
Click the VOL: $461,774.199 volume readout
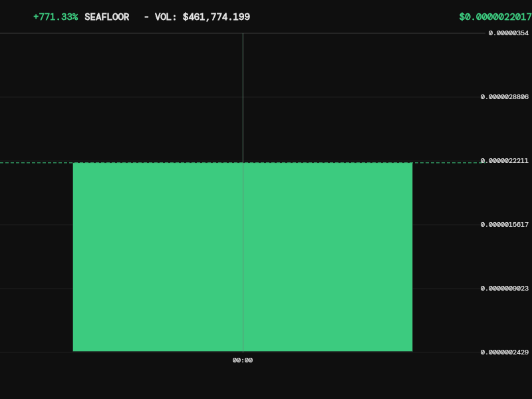[x=203, y=17]
